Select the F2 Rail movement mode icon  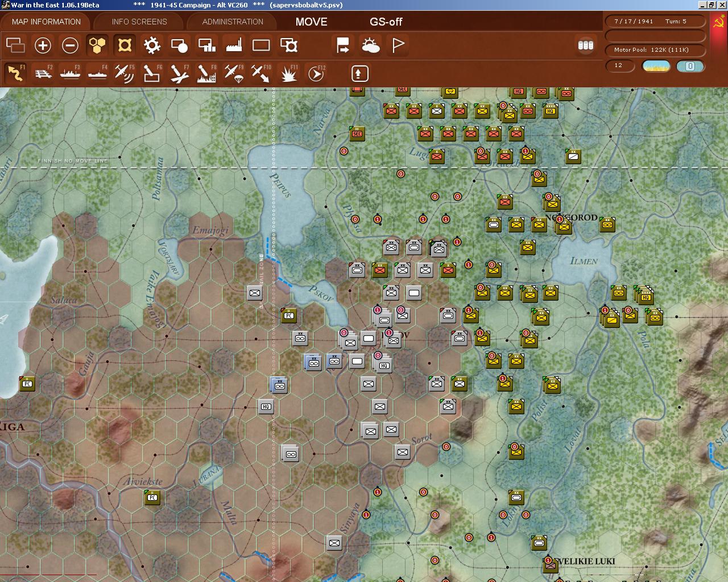click(43, 73)
